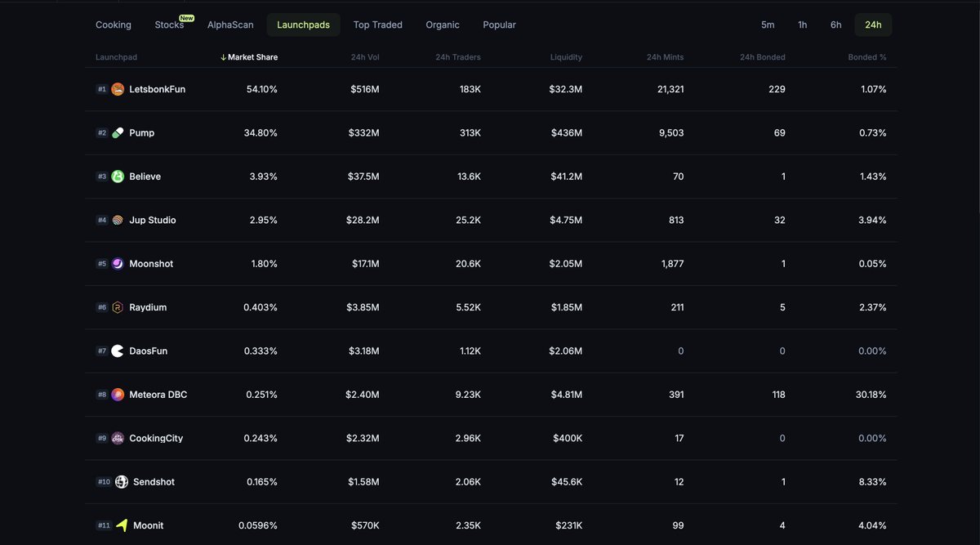980x545 pixels.
Task: Sort by Market Share column header
Action: click(x=252, y=57)
